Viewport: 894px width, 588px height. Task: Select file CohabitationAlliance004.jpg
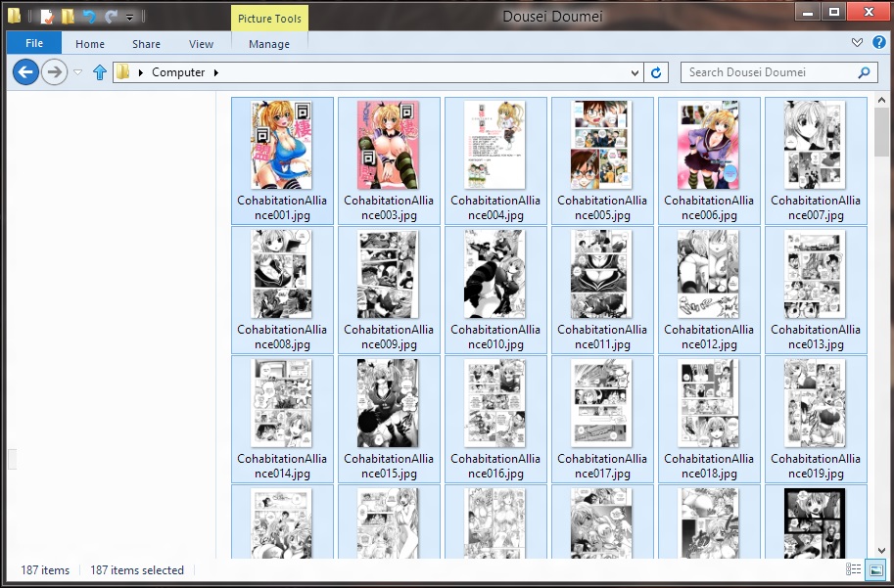[x=495, y=160]
